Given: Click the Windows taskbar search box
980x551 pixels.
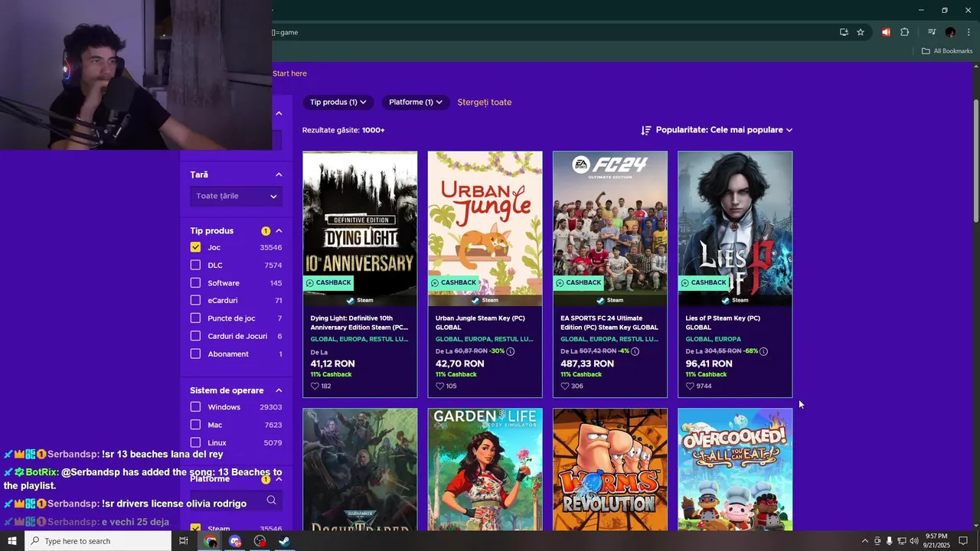Looking at the screenshot, I should 98,541.
